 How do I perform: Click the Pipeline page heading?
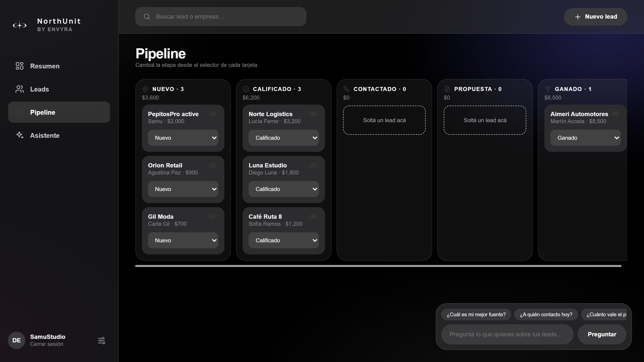pos(161,54)
